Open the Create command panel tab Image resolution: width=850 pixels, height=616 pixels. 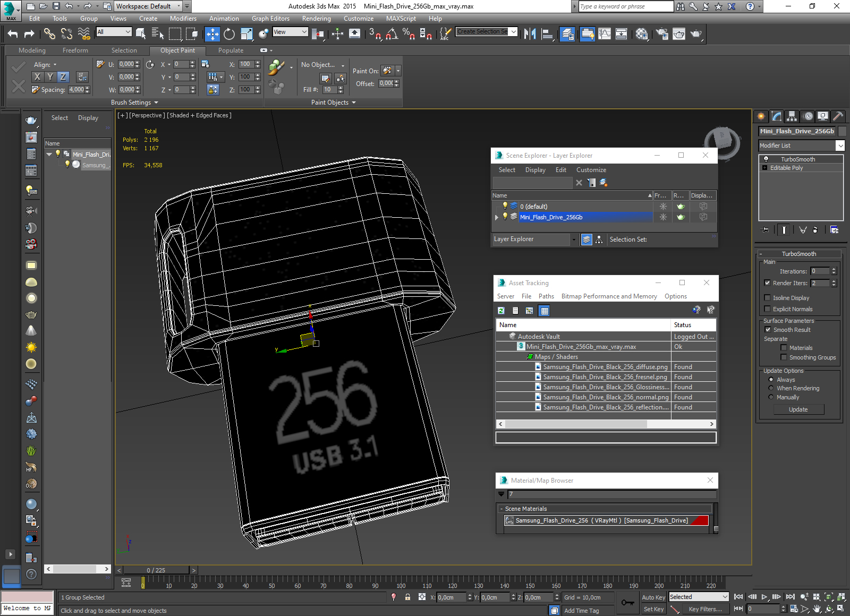coord(761,116)
